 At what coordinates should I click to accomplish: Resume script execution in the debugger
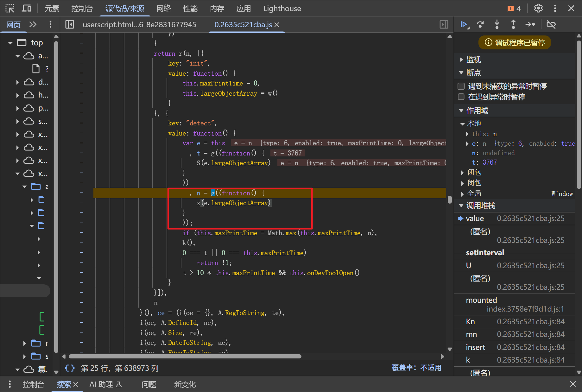(464, 24)
